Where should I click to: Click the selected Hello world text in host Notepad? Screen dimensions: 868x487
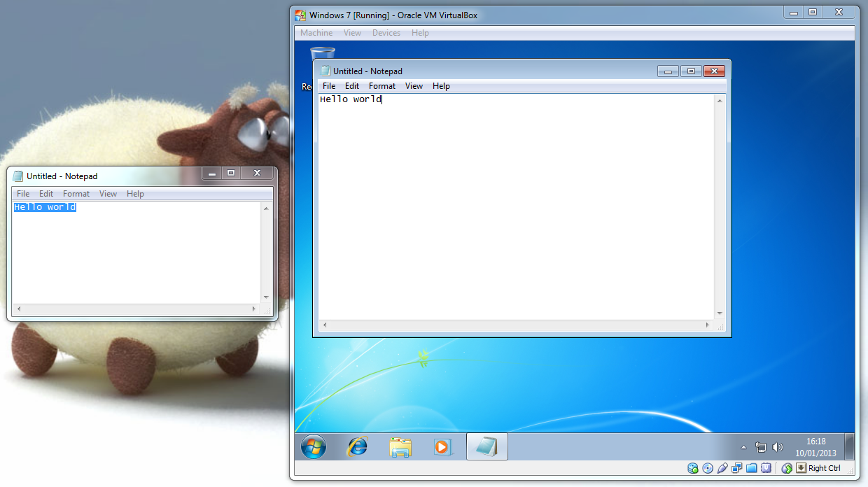45,207
